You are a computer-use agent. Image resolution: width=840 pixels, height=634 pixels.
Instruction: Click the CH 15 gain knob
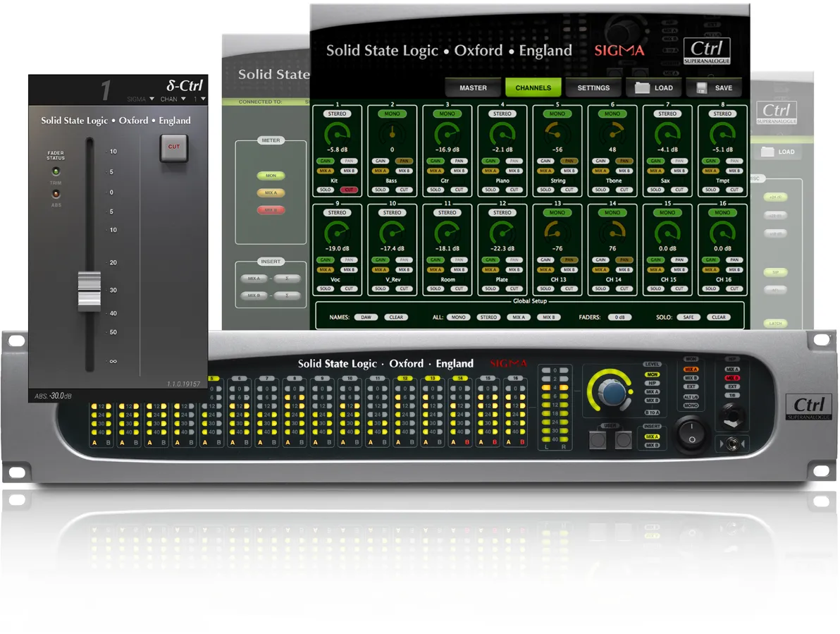pyautogui.click(x=667, y=232)
